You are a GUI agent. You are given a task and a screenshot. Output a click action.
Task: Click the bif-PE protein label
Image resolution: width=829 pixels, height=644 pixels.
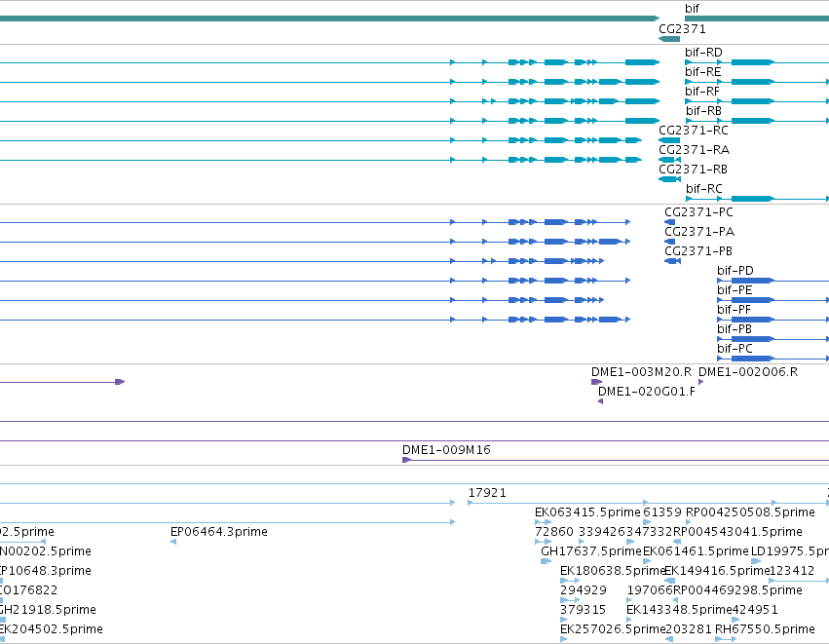(735, 290)
